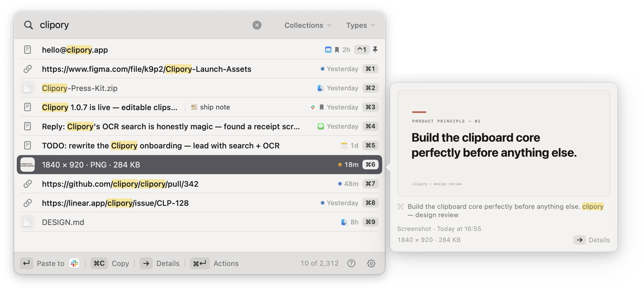
Task: Click the Slack app icon in the footer
Action: 74,263
